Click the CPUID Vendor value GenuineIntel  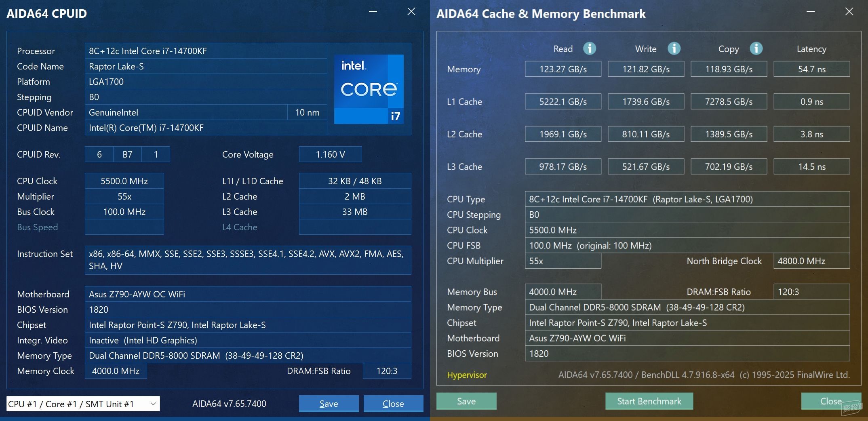[186, 112]
